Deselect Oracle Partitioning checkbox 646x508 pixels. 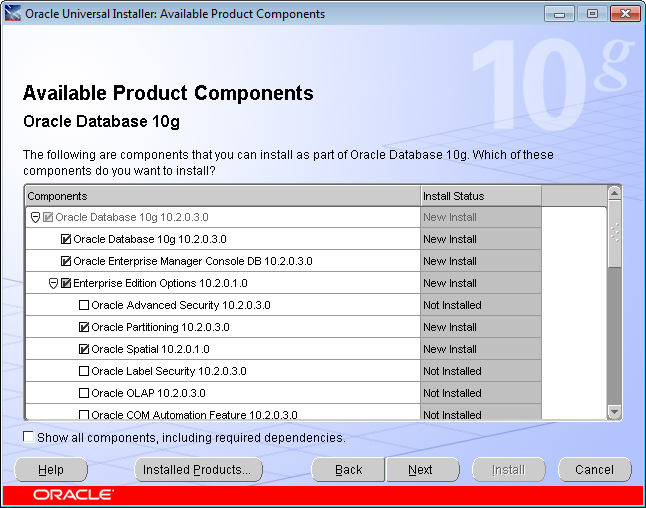pos(84,327)
